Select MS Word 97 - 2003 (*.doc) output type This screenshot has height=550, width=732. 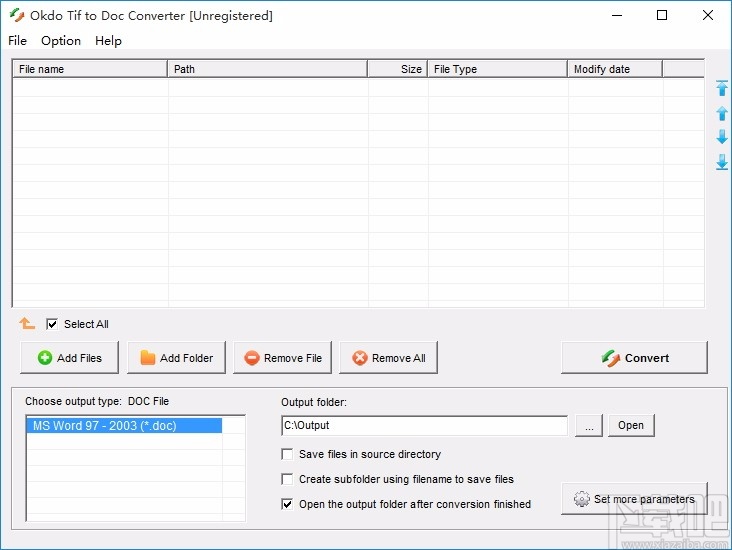click(124, 426)
